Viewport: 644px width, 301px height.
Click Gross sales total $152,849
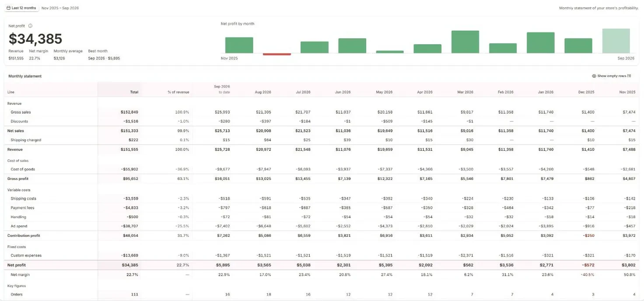coord(129,112)
